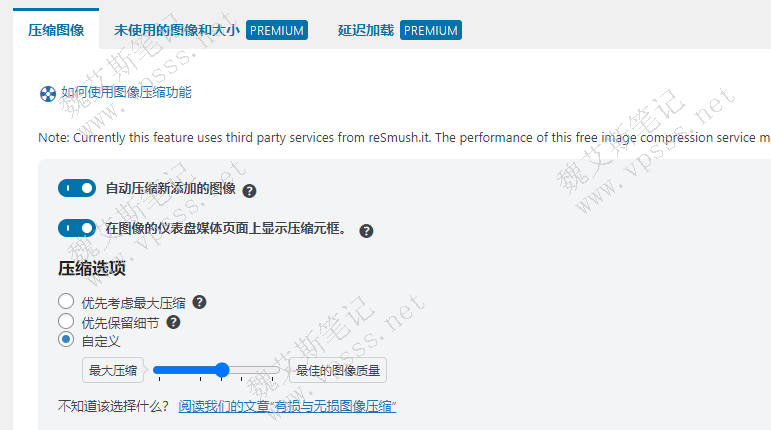Viewport: 771px width, 430px height.
Task: Click PREMIUM badge beside 未使用的图像和大小
Action: coord(276,30)
